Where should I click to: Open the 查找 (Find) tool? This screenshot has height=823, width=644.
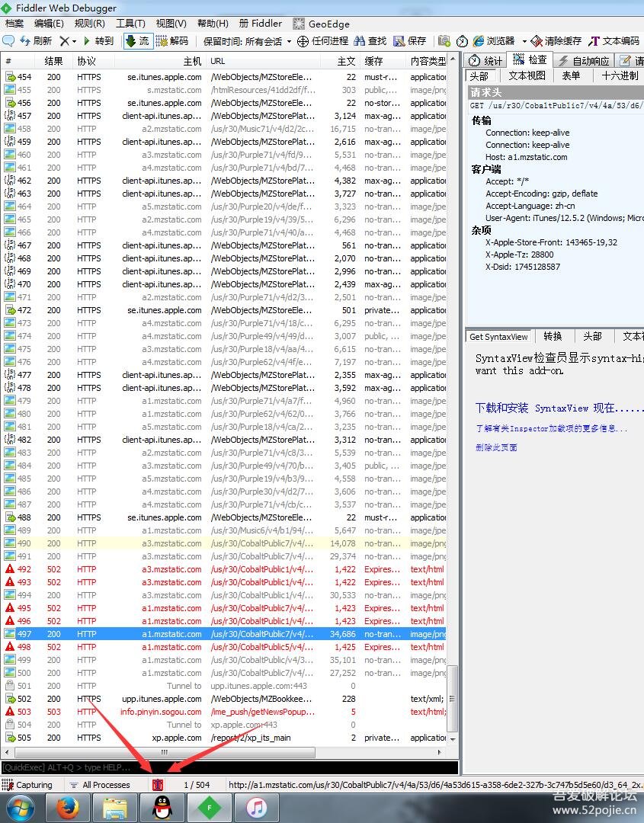point(370,41)
